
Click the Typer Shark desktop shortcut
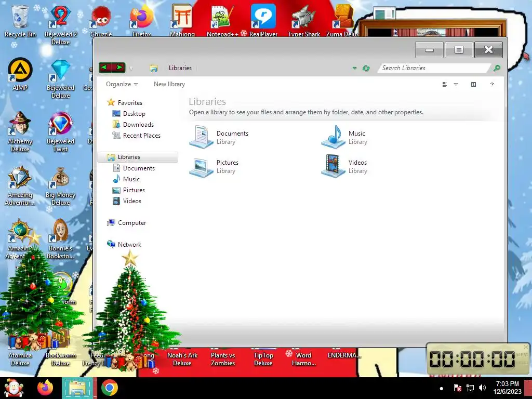click(x=304, y=21)
